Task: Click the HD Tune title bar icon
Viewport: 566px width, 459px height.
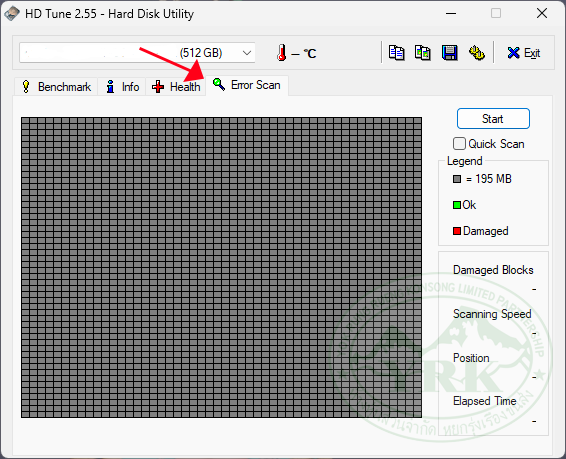Action: click(12, 14)
